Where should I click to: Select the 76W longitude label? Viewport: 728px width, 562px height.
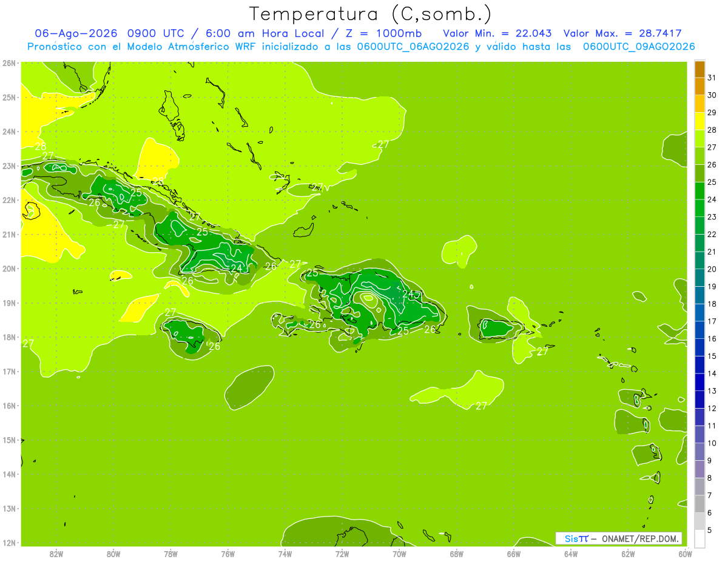point(228,553)
